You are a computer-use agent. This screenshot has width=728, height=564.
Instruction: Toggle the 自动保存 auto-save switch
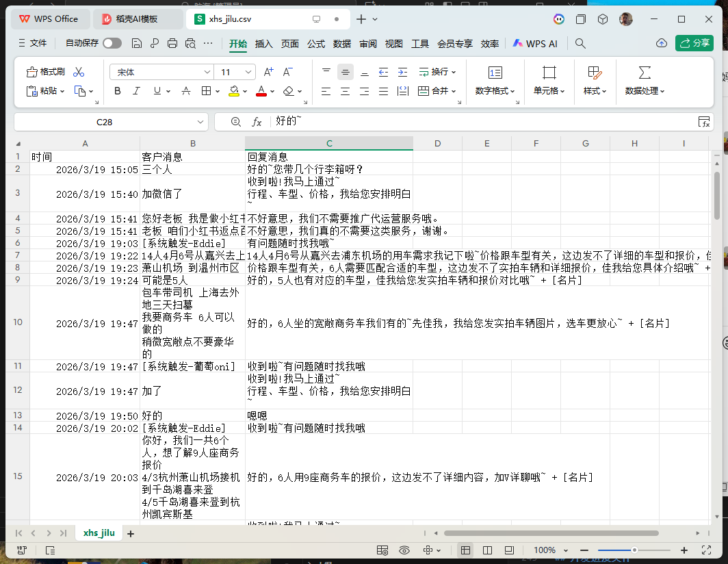(x=112, y=43)
